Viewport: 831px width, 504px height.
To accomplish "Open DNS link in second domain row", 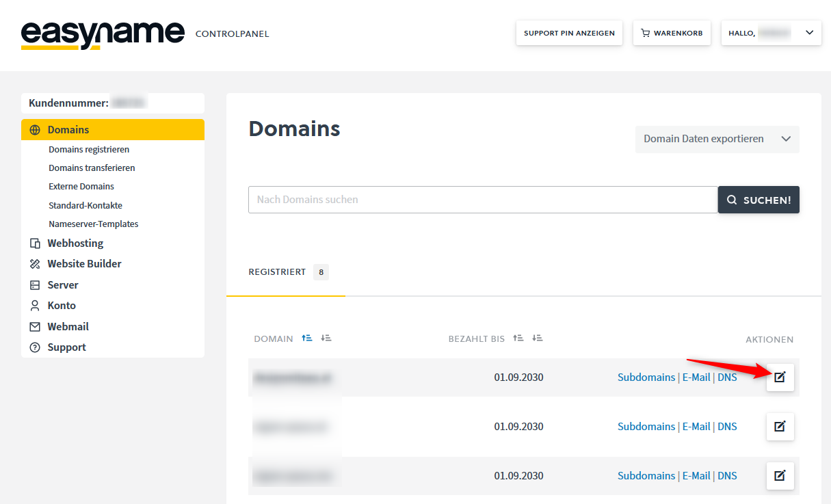I will 727,427.
